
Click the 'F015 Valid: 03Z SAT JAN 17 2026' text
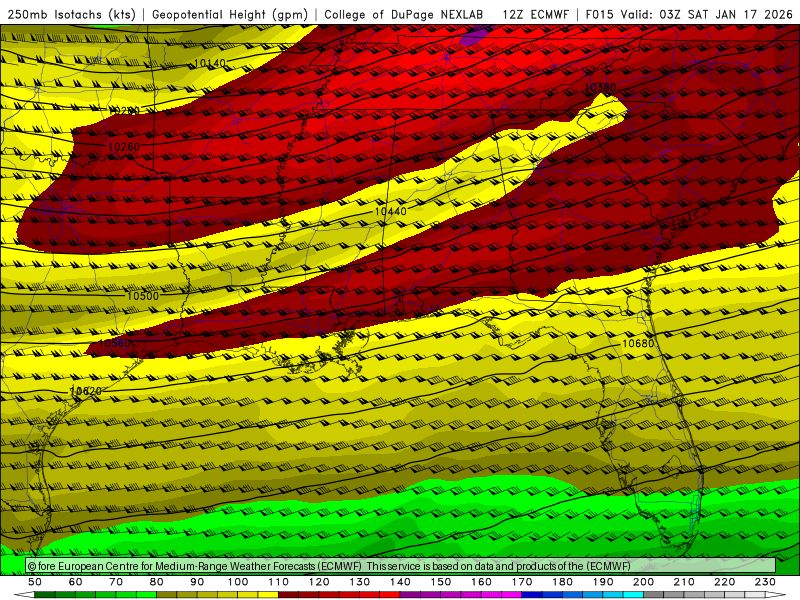pyautogui.click(x=689, y=15)
